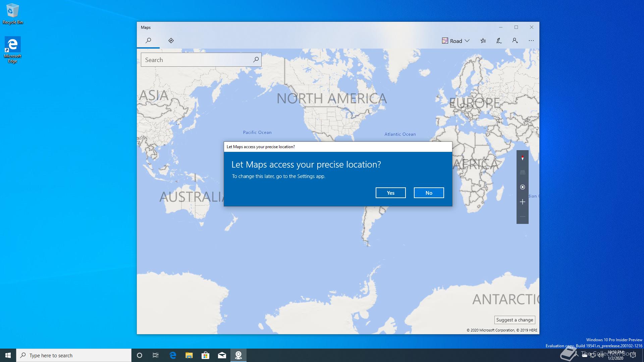Zoom in with the plus icon
Screen dimensions: 644x362
pos(523,202)
